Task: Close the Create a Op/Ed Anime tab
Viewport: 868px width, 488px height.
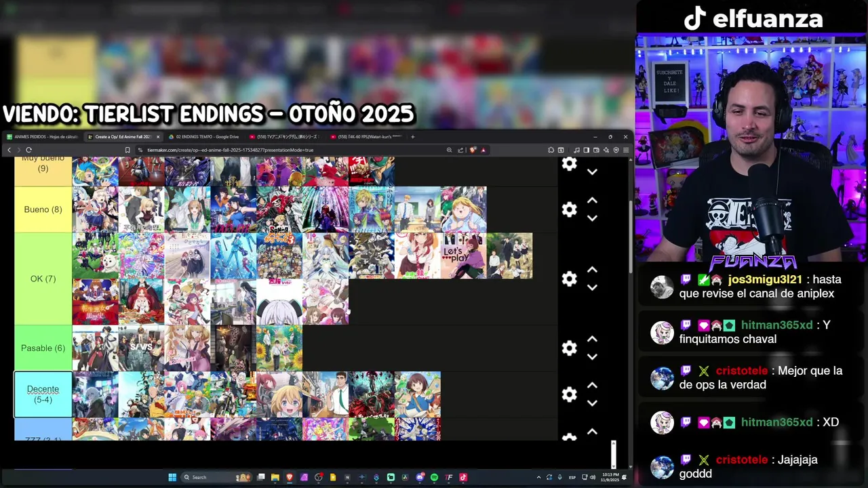Action: 158,137
